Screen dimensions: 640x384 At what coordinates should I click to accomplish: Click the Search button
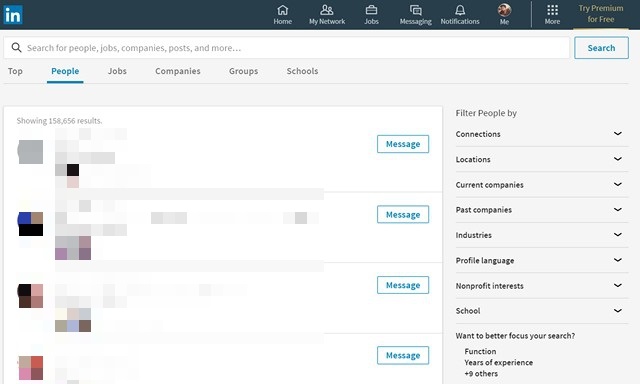601,48
